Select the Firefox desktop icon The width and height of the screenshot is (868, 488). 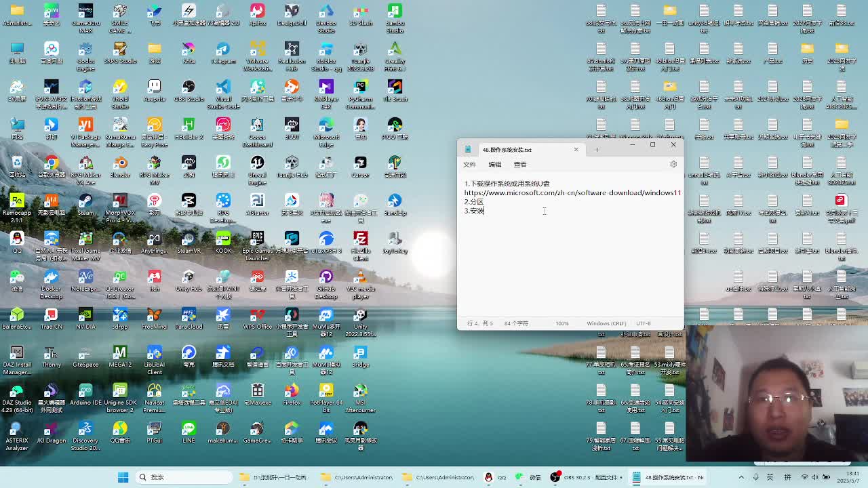(292, 394)
